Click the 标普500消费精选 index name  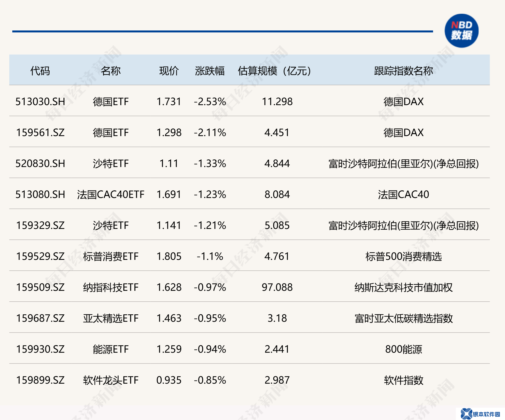(404, 256)
